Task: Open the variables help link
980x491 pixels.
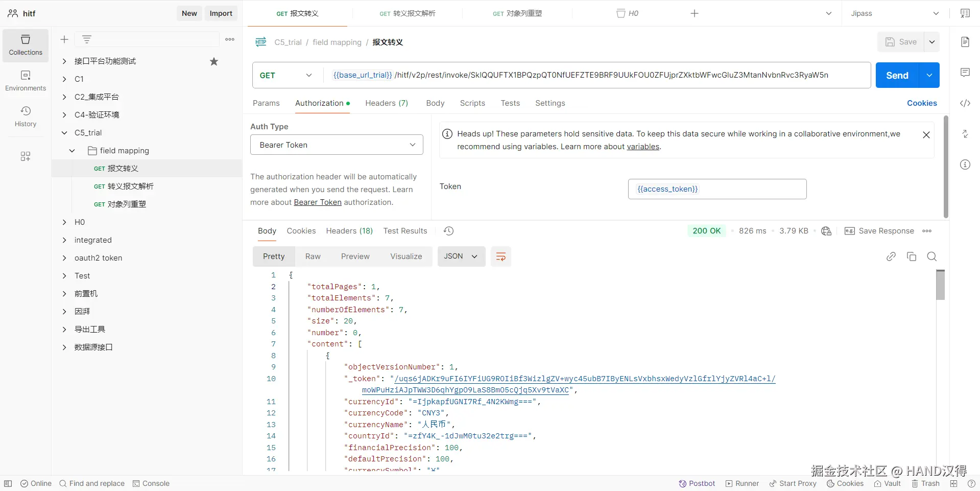Action: (x=643, y=147)
